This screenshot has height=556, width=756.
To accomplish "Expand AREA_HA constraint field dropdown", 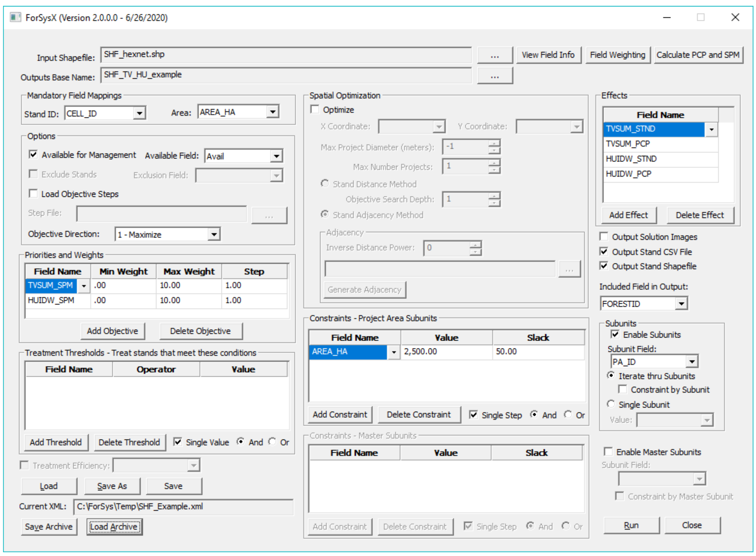I will [x=393, y=352].
